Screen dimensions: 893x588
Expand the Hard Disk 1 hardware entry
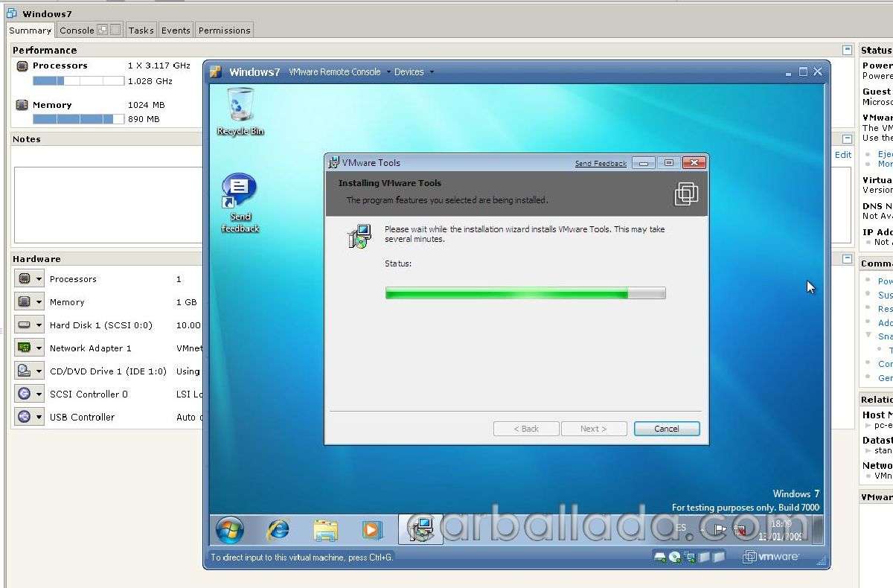click(37, 325)
